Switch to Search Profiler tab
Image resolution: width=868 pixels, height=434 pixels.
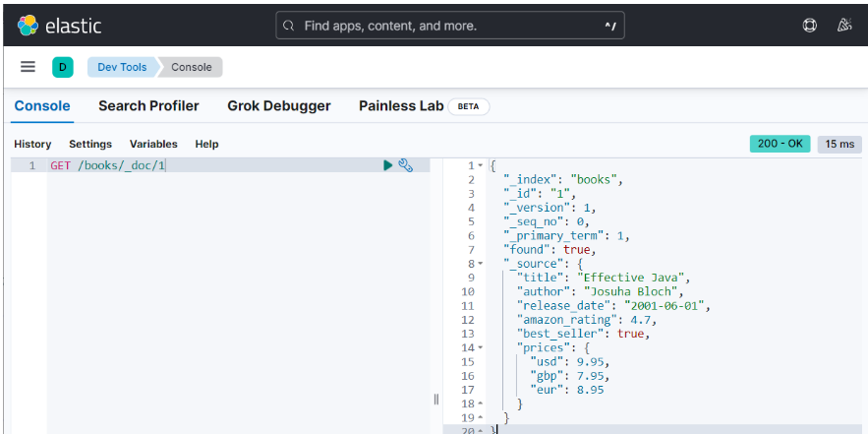click(148, 106)
